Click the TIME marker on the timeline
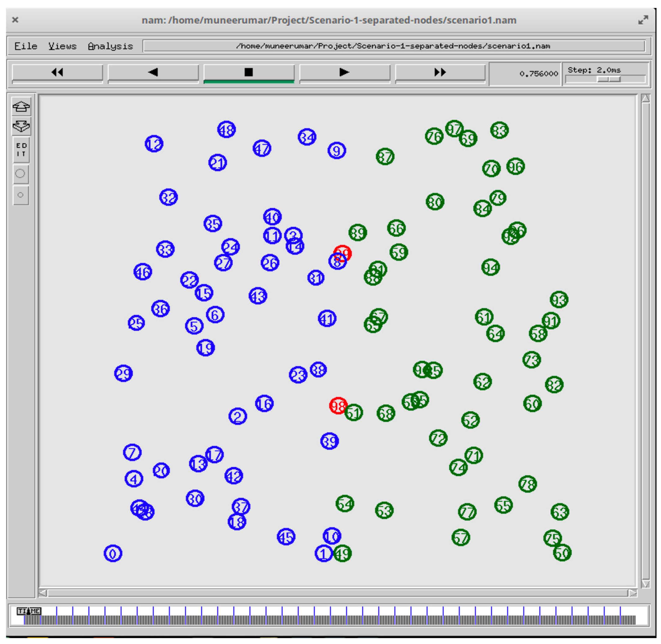 tap(29, 611)
